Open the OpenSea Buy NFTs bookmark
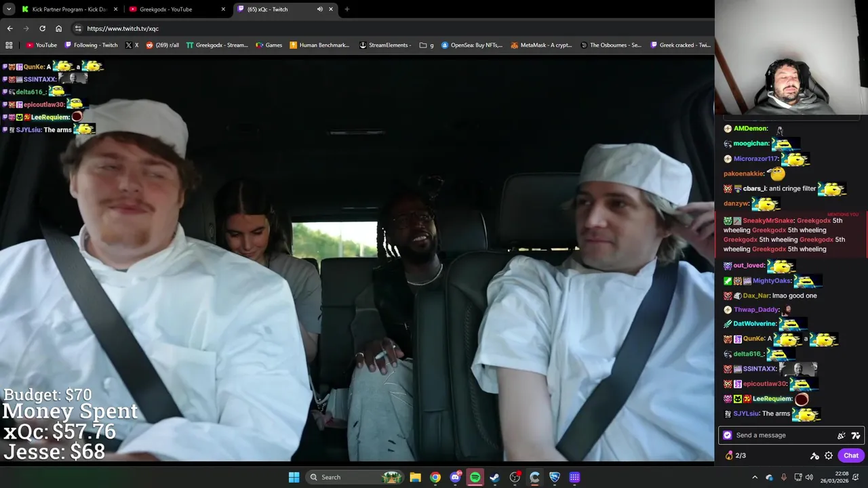 [472, 45]
